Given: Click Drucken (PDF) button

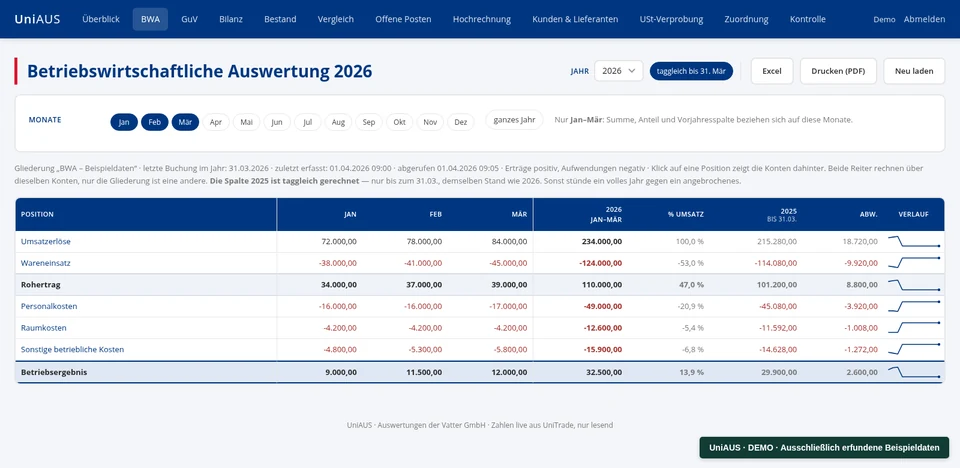Looking at the screenshot, I should 838,71.
